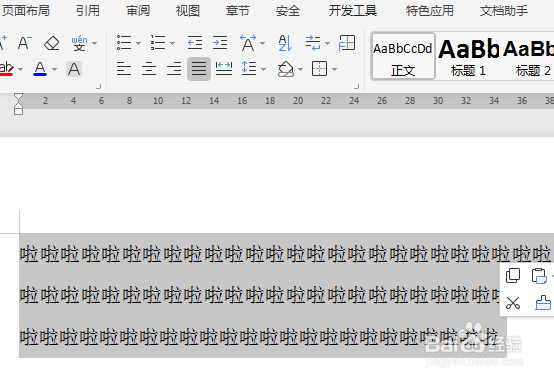Click the format painter icon
The image size is (554, 381).
[x=543, y=303]
